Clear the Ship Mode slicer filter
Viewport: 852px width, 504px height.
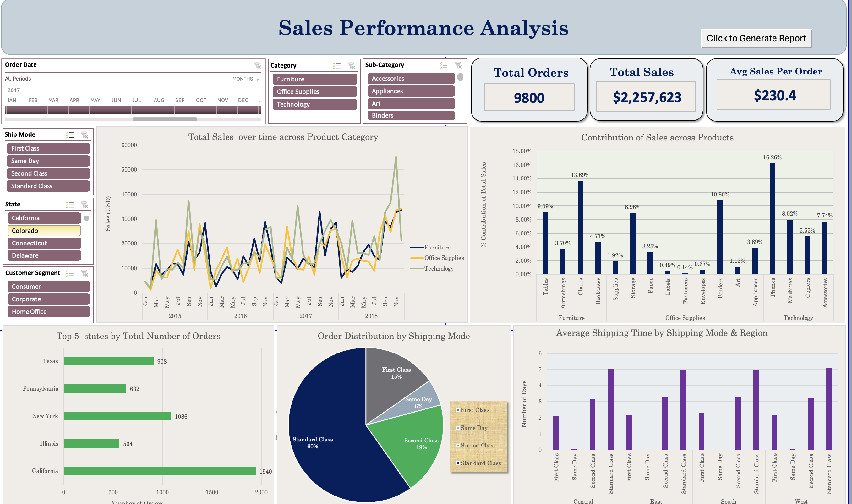[x=84, y=135]
